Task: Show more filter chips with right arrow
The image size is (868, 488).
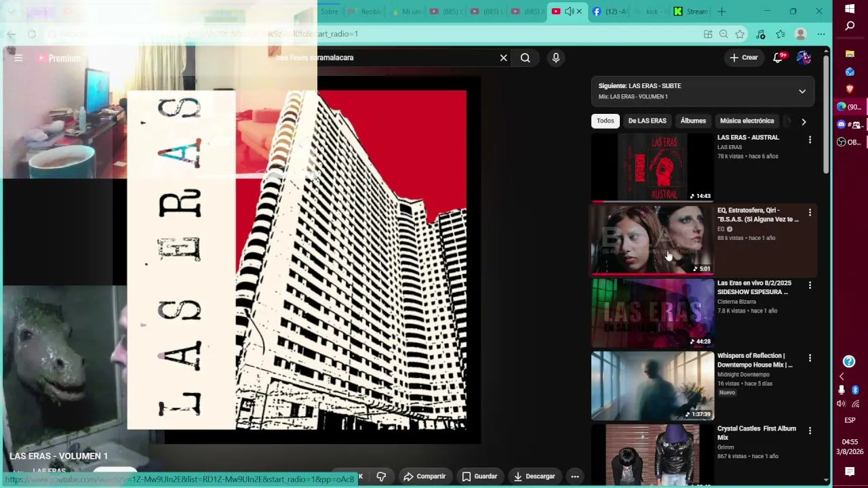Action: click(x=804, y=122)
